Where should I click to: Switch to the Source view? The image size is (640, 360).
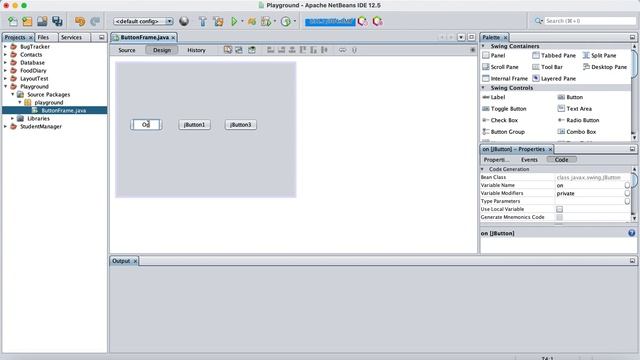coord(127,50)
